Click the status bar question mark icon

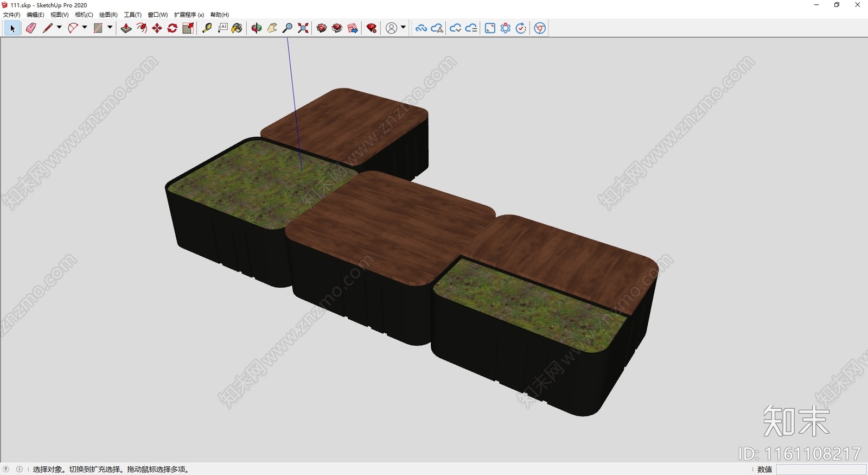6,469
